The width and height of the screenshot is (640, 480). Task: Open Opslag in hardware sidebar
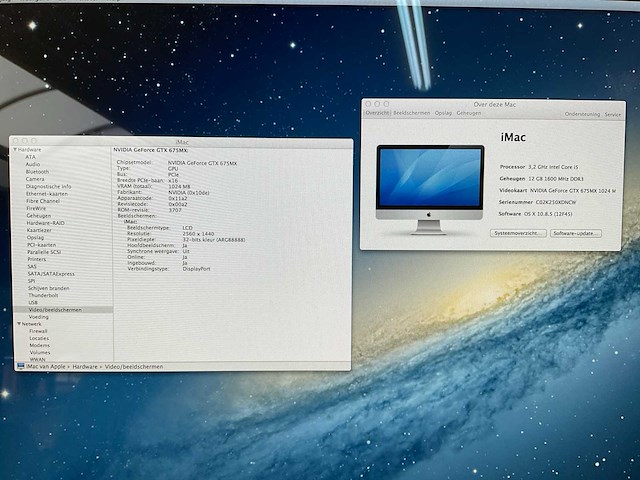coord(36,237)
